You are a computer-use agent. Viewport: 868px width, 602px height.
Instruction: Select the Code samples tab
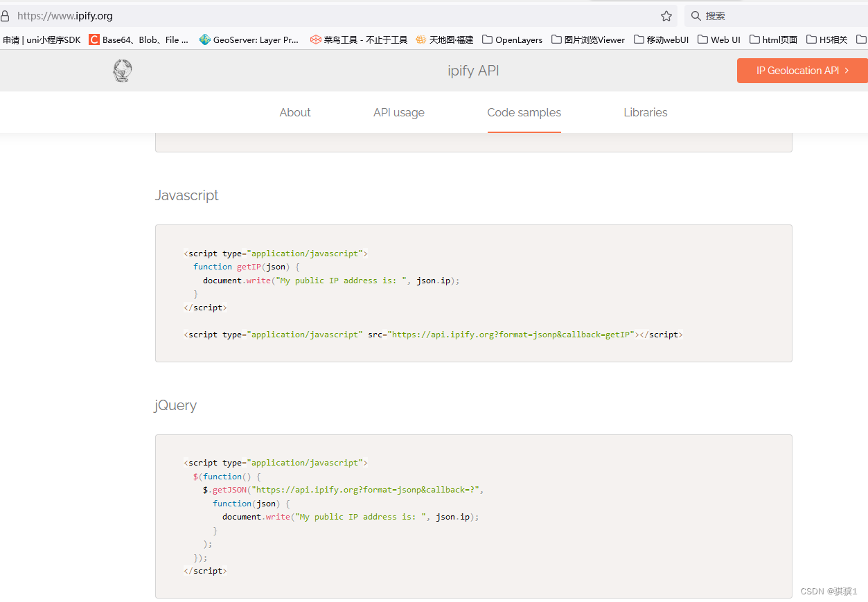click(x=524, y=112)
